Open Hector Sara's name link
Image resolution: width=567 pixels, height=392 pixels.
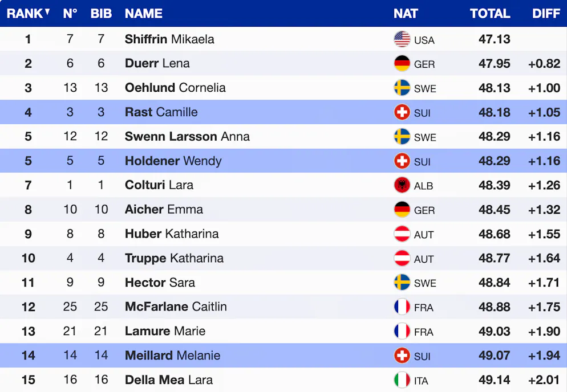pos(160,283)
